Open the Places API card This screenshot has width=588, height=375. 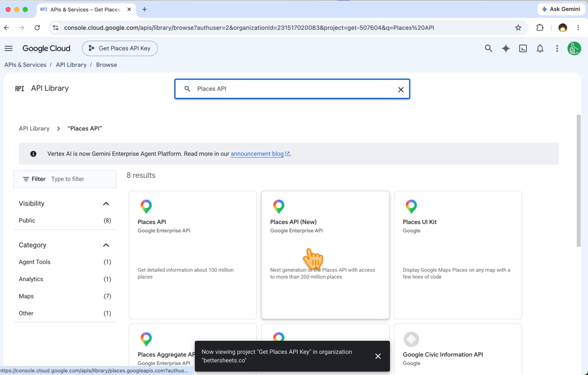(193, 255)
